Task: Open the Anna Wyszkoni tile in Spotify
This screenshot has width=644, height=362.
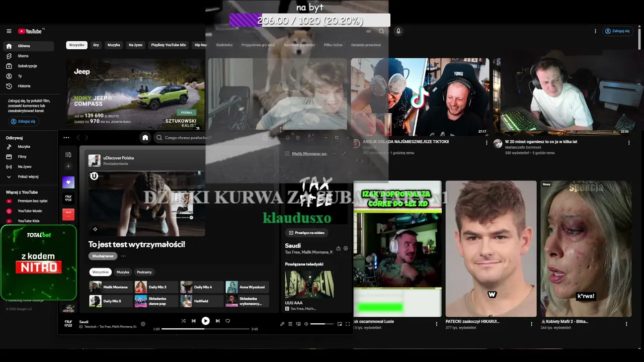Action: click(x=247, y=287)
